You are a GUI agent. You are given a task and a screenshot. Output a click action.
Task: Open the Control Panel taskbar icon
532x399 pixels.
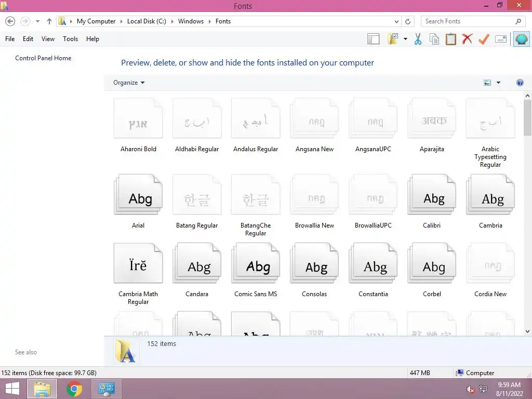(107, 389)
